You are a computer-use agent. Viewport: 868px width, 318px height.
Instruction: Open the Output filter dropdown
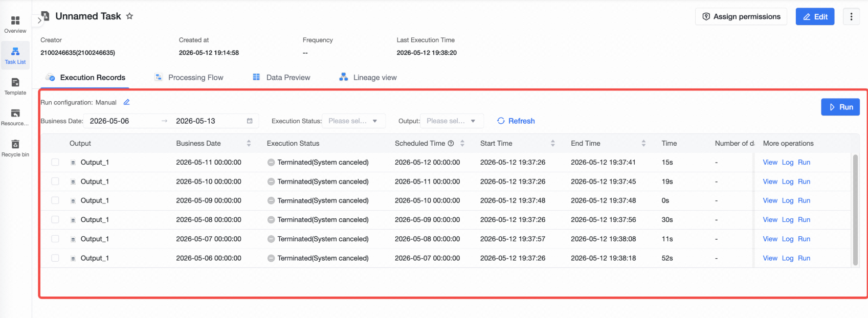tap(452, 121)
